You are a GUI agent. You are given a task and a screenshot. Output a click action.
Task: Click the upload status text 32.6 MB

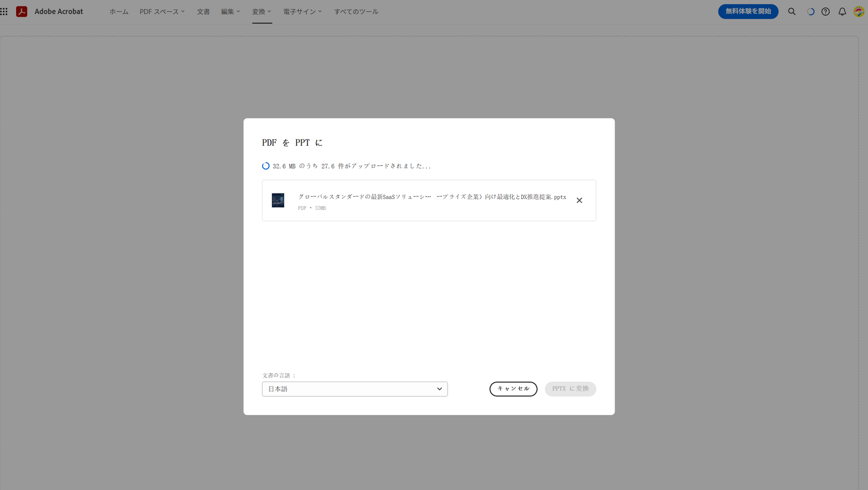(x=352, y=166)
